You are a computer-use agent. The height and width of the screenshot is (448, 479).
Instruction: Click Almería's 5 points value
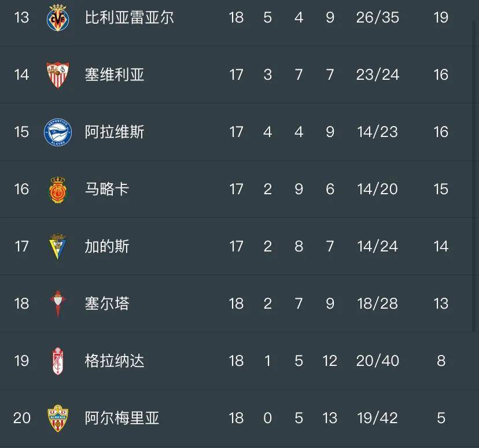pos(441,418)
